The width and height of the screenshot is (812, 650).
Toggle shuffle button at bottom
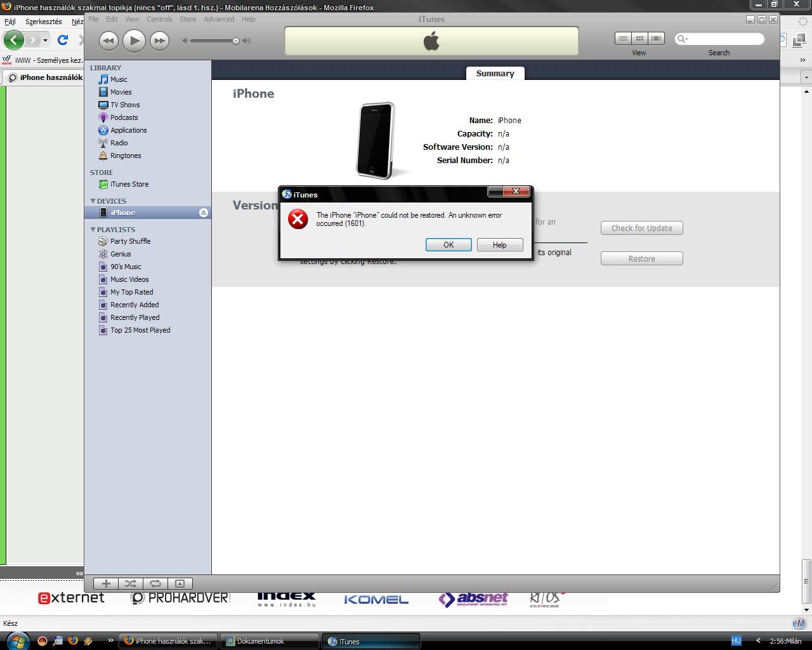[x=130, y=583]
